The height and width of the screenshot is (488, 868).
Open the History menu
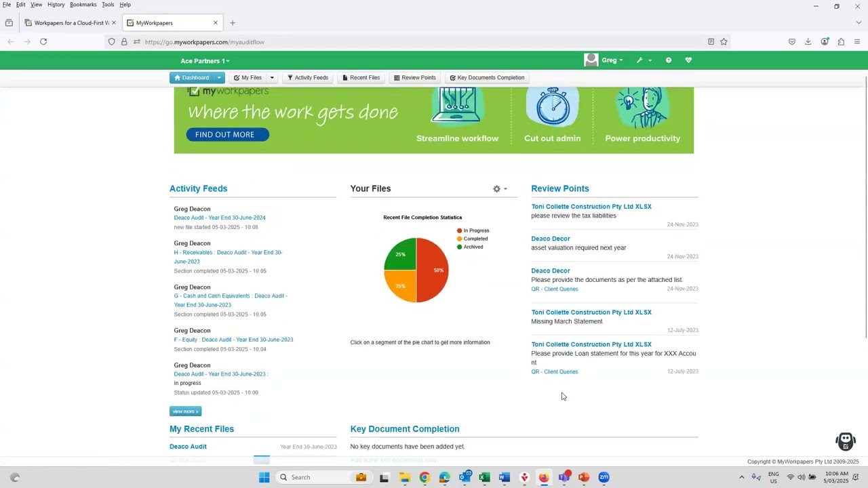56,5
